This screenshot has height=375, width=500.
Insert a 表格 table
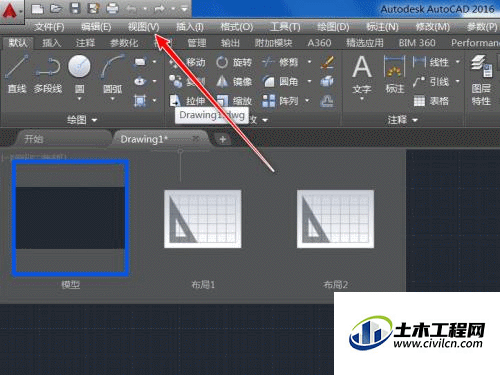pos(431,101)
